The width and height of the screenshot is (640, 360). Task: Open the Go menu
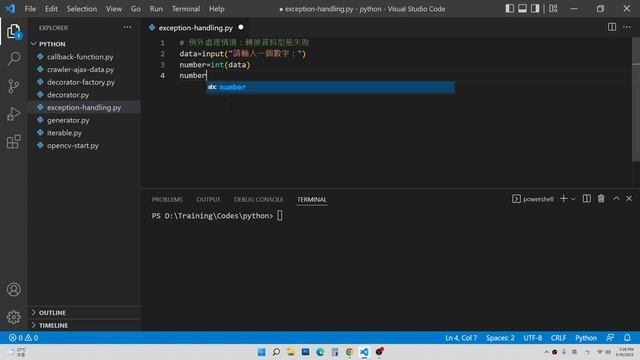coord(136,9)
